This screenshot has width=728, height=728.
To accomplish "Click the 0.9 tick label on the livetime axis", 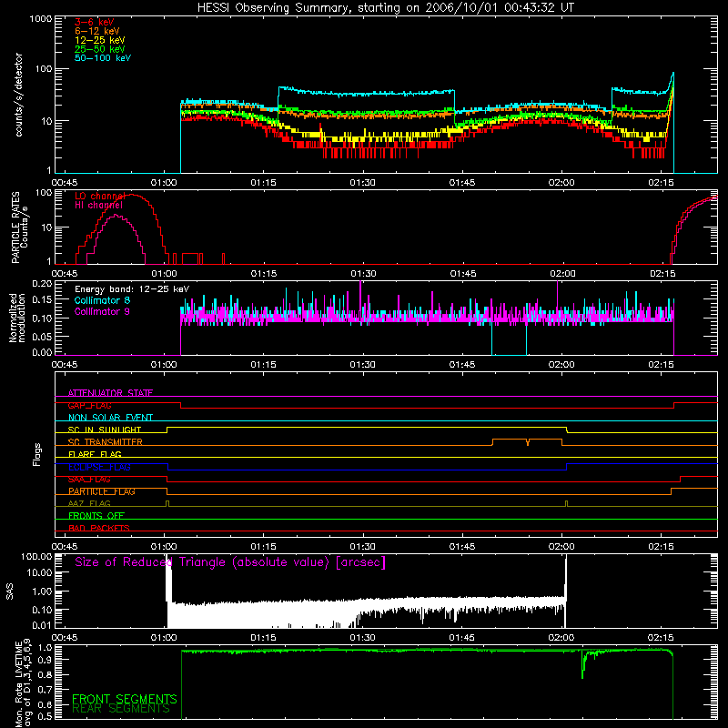I will 45,661.
